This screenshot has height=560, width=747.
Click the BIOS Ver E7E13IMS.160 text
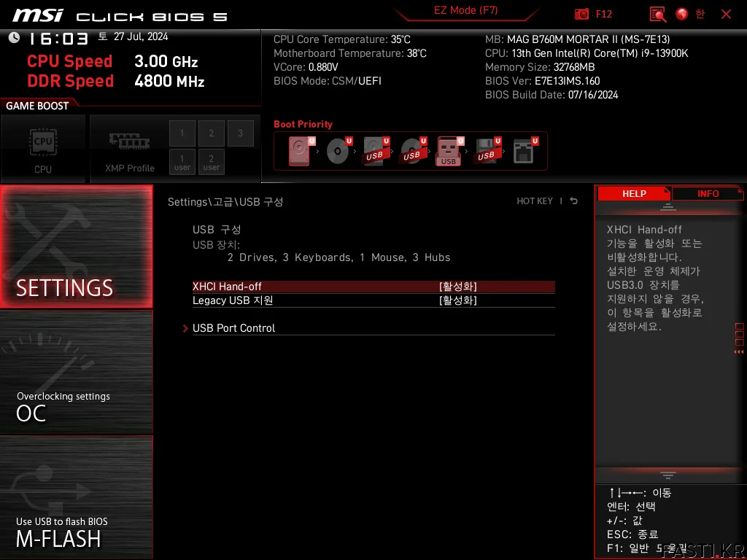click(x=542, y=81)
